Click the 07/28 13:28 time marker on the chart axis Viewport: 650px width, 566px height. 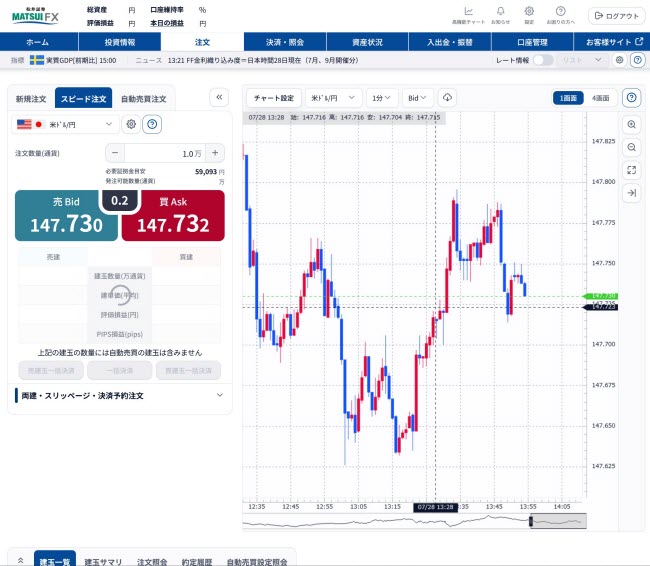point(435,507)
